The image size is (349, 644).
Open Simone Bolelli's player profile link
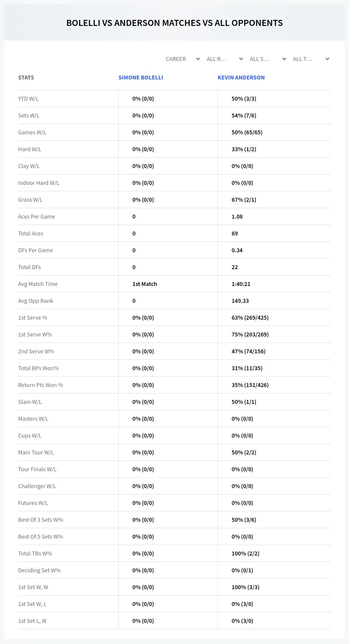141,78
